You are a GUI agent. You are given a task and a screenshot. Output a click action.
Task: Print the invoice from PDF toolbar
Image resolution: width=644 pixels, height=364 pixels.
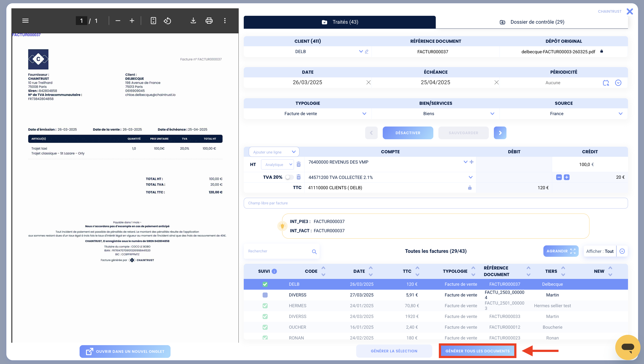(x=209, y=21)
